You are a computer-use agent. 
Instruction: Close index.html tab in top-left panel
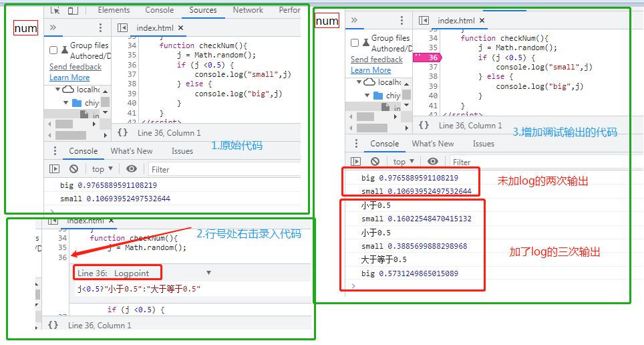pyautogui.click(x=181, y=28)
